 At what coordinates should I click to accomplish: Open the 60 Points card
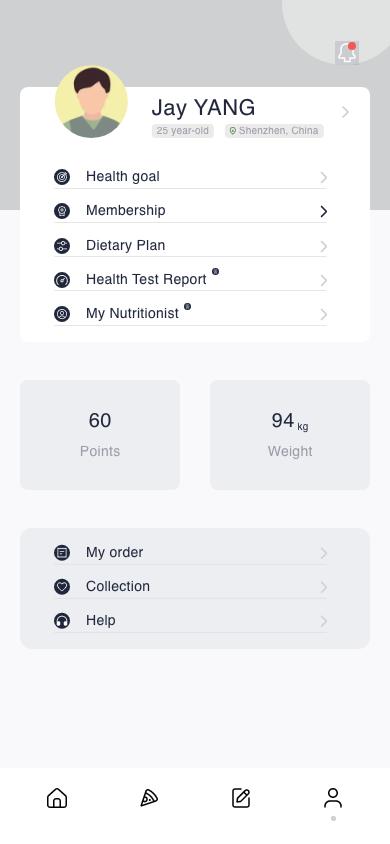pos(100,435)
